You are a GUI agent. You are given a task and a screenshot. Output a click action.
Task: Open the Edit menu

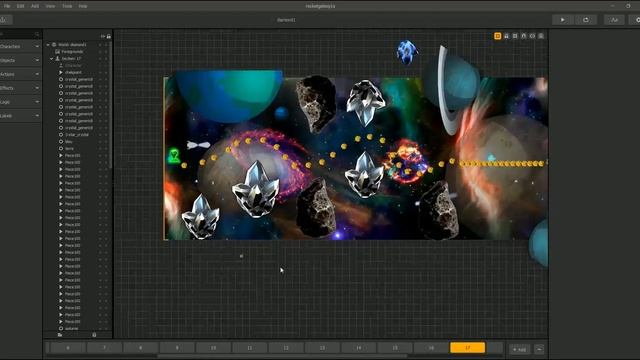click(20, 6)
